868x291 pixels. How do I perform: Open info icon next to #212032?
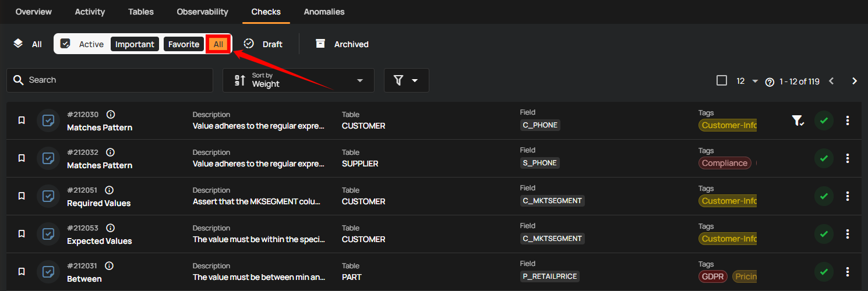pyautogui.click(x=111, y=152)
